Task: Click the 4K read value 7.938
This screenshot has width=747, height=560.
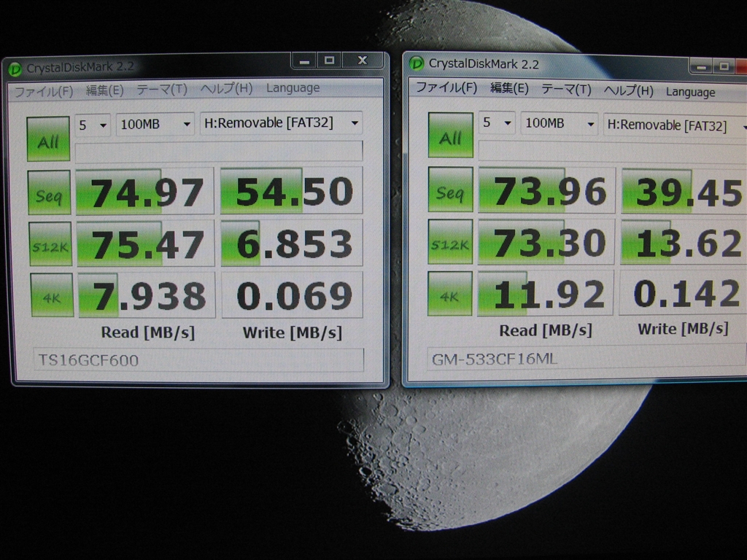Action: 147,295
